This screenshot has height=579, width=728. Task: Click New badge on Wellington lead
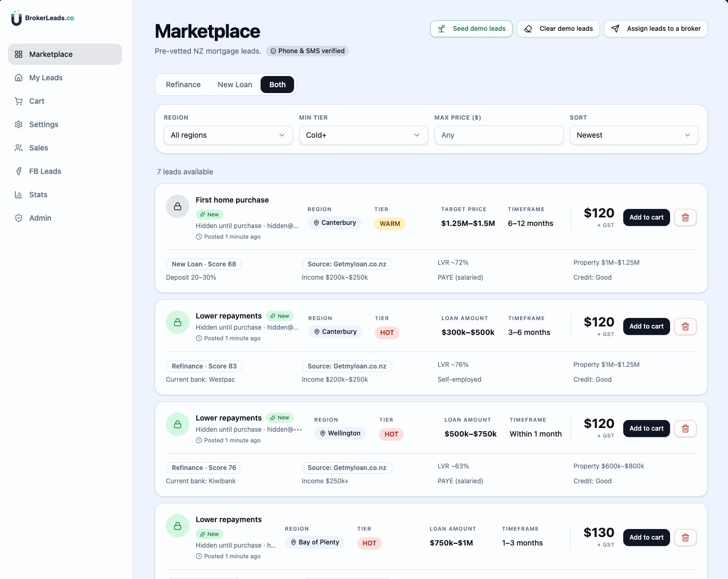click(x=280, y=418)
